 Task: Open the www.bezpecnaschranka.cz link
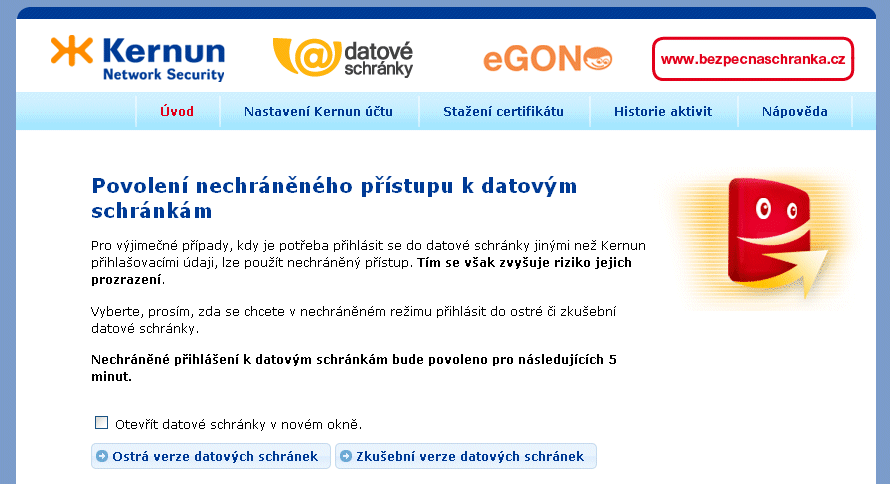[753, 59]
